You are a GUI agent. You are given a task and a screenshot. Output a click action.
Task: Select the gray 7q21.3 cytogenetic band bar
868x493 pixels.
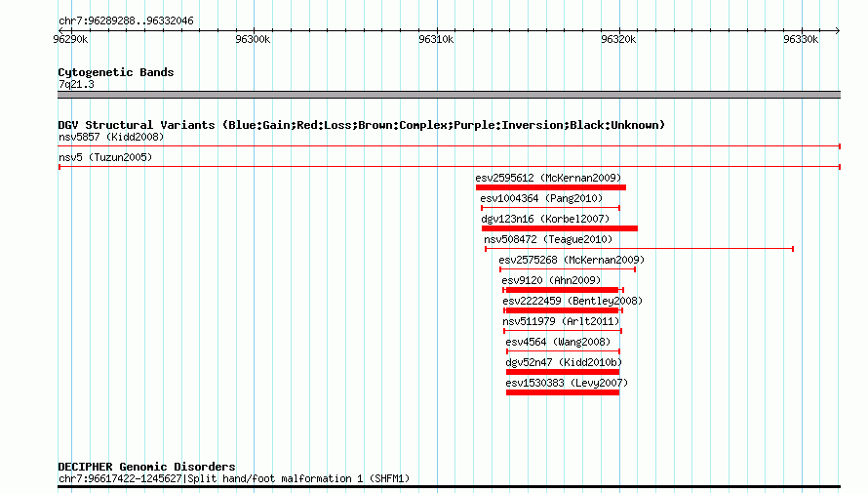(449, 95)
